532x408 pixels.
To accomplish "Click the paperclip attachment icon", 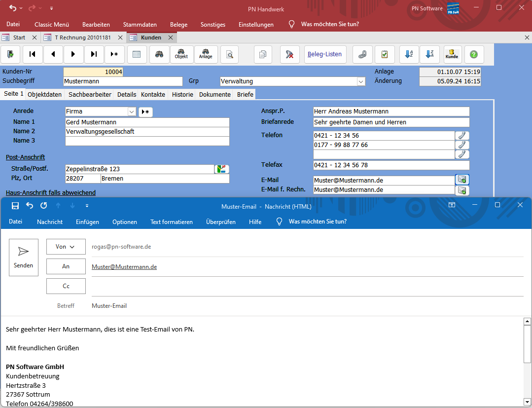I will [x=362, y=54].
